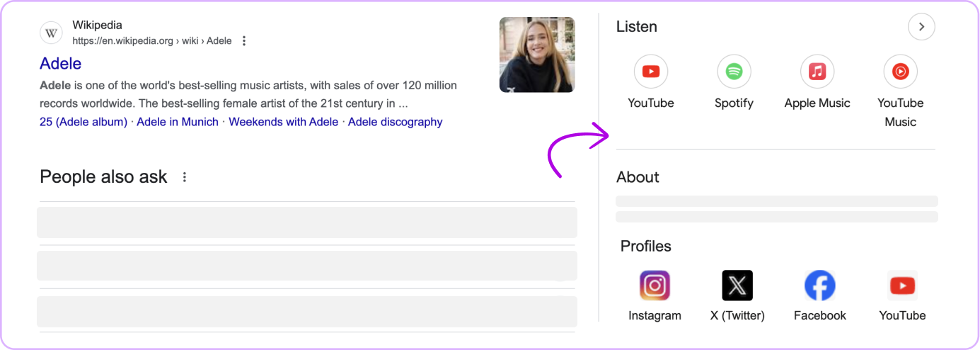Open the Adele Wikipedia result title
The width and height of the screenshot is (980, 350).
pos(60,64)
